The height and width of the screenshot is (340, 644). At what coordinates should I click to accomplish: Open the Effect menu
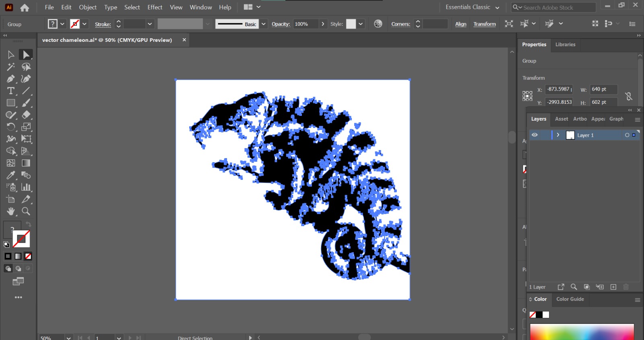155,7
